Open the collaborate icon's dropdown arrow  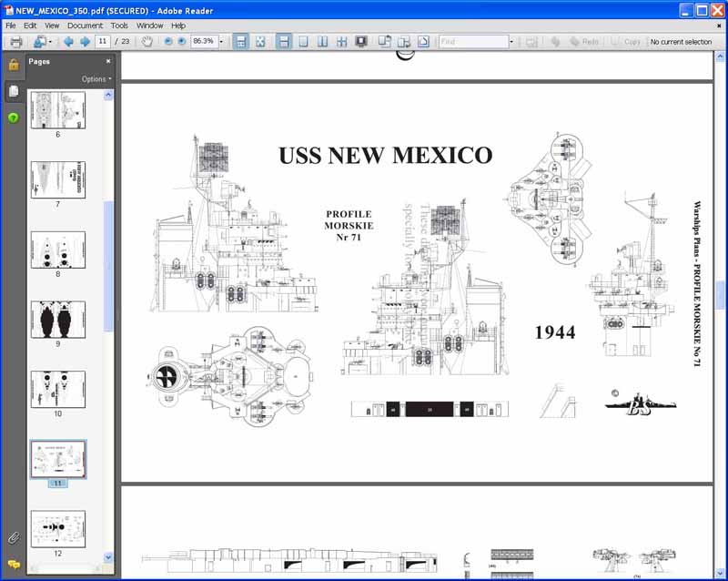[x=50, y=42]
